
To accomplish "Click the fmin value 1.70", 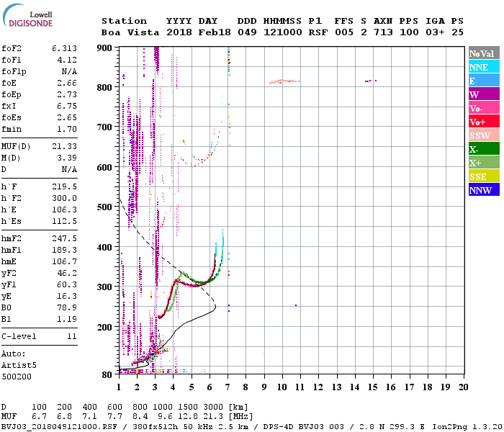I will [x=67, y=129].
